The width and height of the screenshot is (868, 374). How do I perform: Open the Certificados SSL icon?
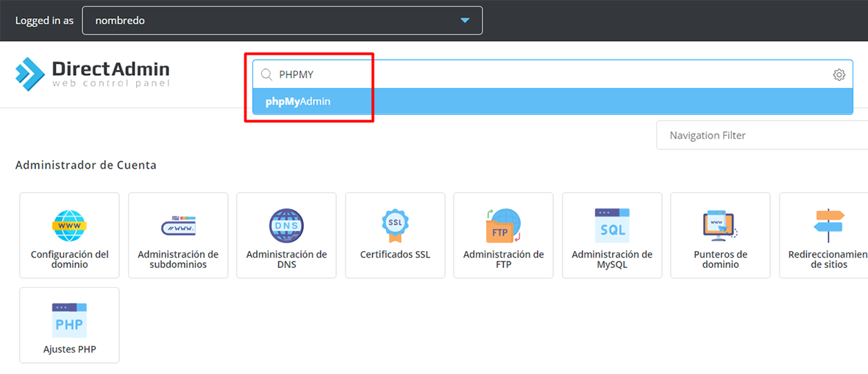coord(395,226)
